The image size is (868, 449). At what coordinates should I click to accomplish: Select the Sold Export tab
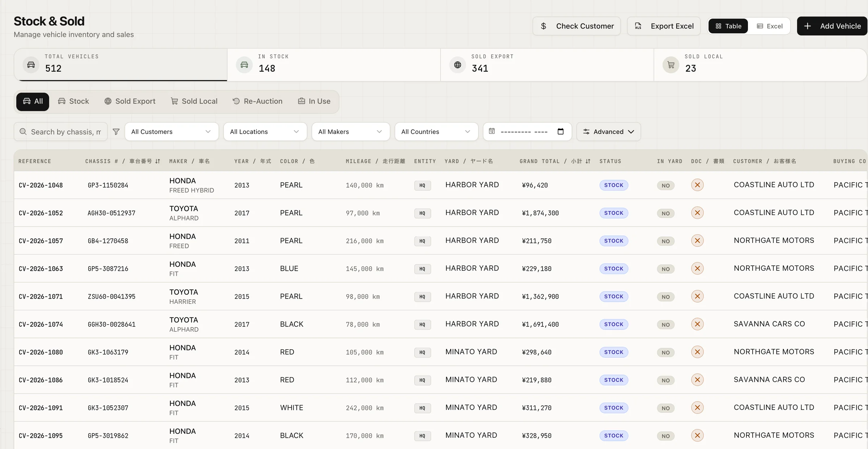130,102
